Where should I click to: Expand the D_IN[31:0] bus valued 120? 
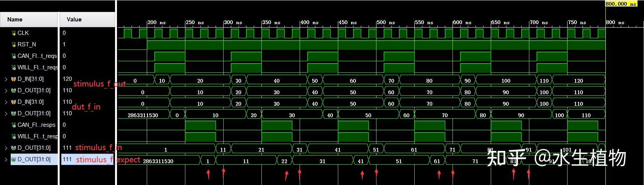point(6,79)
